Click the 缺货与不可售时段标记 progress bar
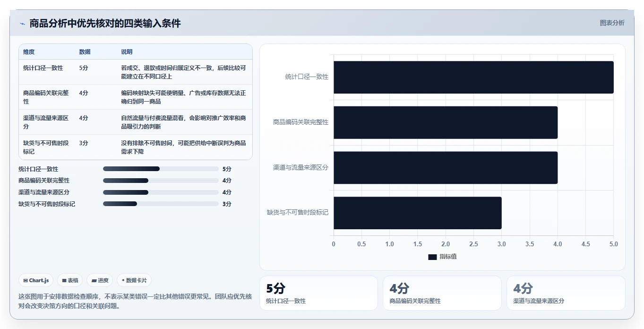The height and width of the screenshot is (329, 644). point(161,204)
